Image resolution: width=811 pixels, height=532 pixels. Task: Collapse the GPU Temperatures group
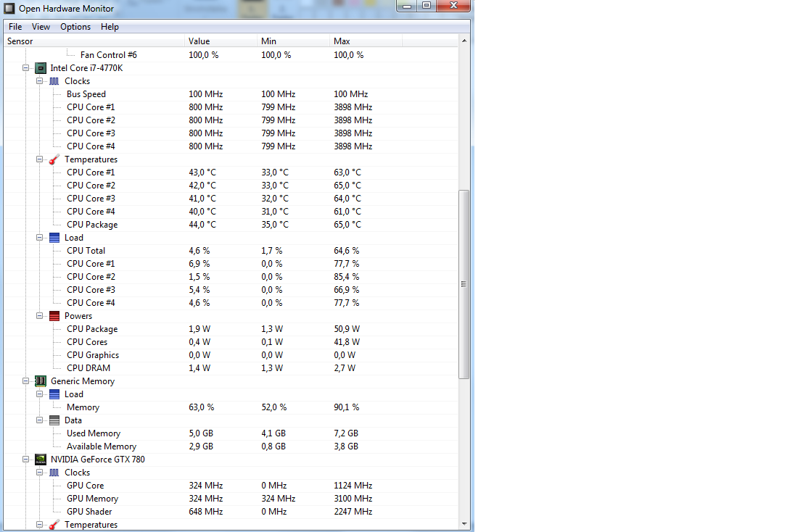[39, 524]
